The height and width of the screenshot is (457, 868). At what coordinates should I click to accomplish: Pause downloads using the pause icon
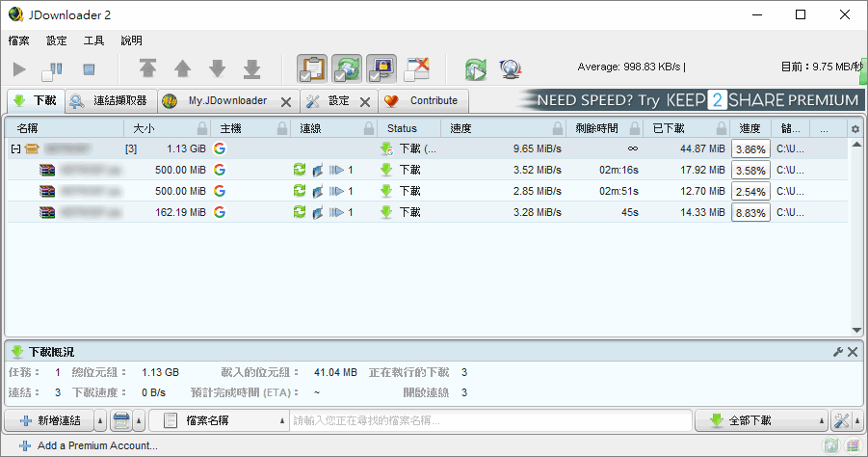click(53, 69)
